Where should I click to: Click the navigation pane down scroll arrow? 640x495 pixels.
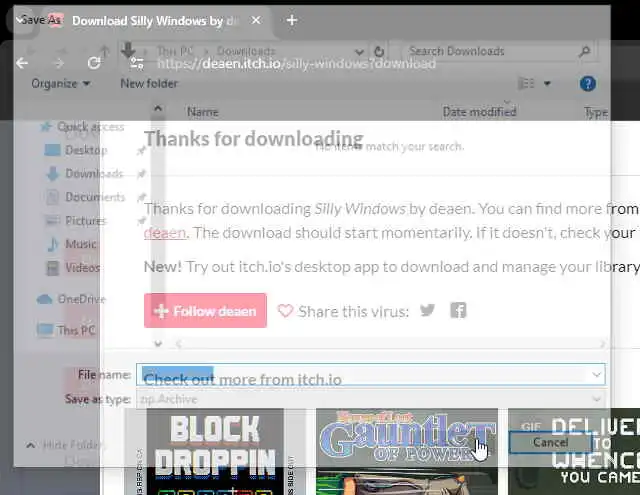(158, 344)
